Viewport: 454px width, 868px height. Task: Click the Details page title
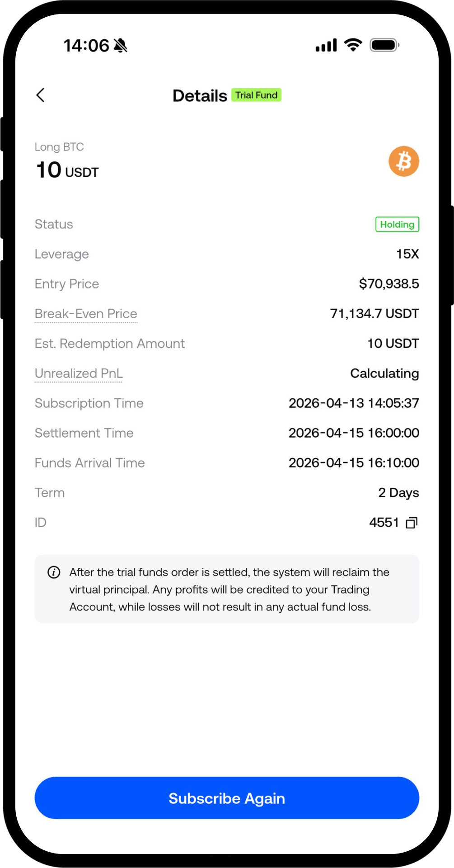[200, 96]
